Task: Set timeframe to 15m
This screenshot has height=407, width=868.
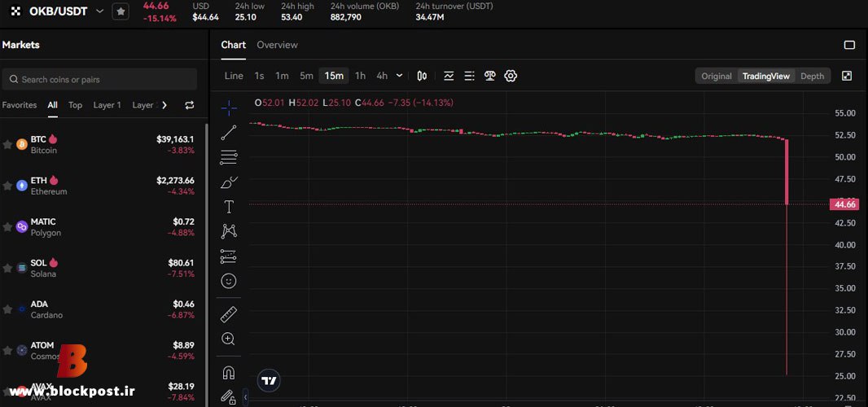Action: (x=334, y=76)
